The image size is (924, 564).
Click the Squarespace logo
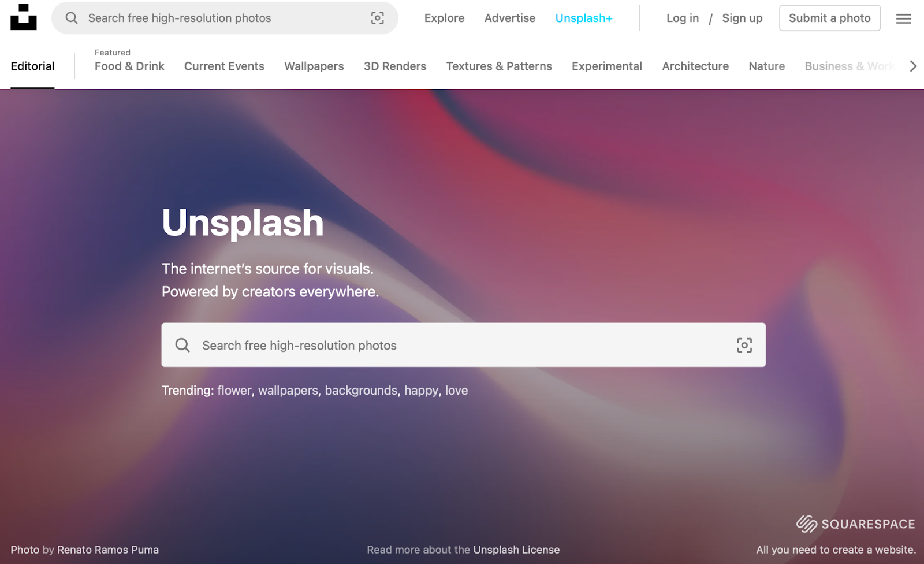coord(856,524)
